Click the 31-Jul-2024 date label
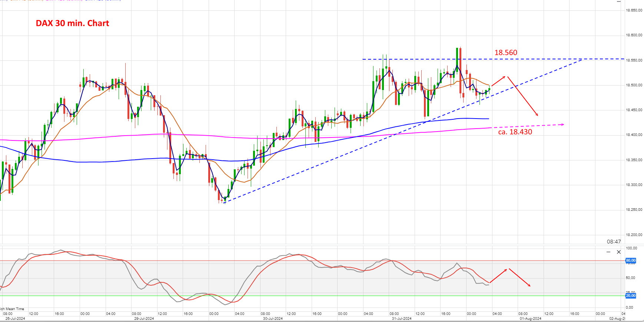 (402, 319)
